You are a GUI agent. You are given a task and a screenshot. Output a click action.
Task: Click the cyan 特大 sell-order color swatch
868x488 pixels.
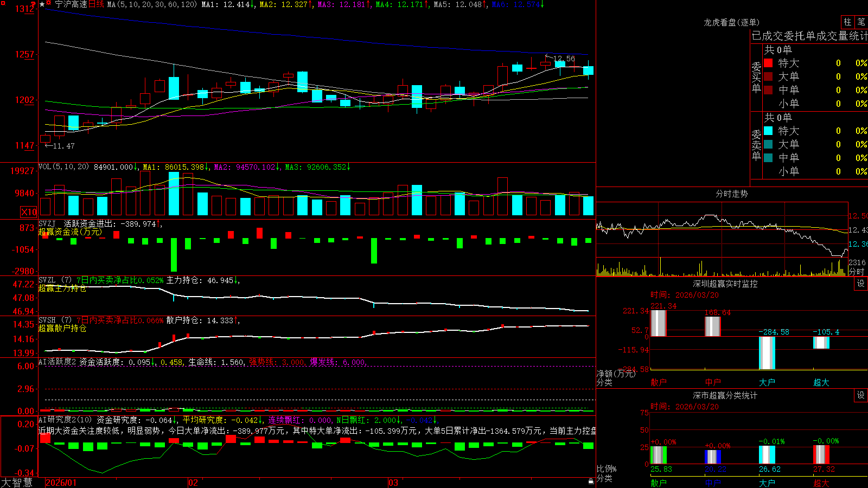tap(768, 131)
